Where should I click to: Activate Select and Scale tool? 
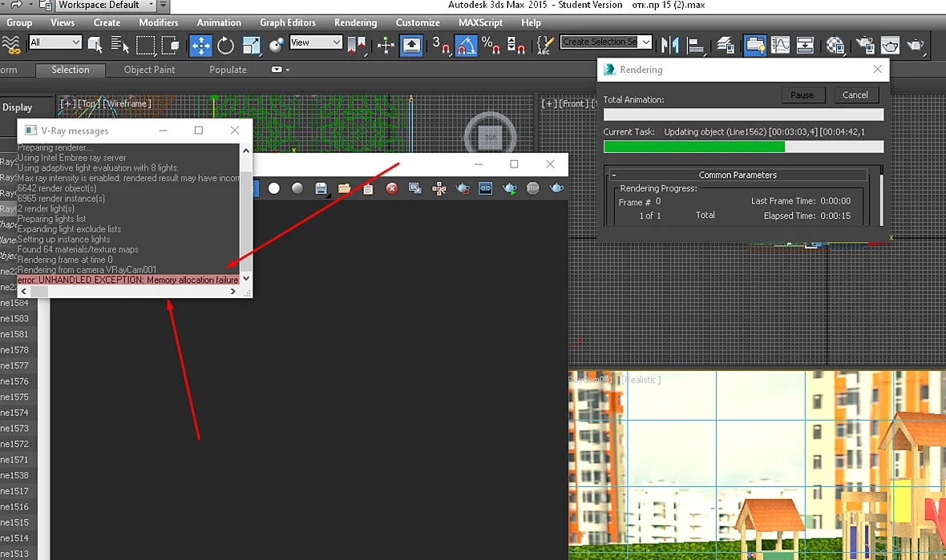pyautogui.click(x=251, y=45)
